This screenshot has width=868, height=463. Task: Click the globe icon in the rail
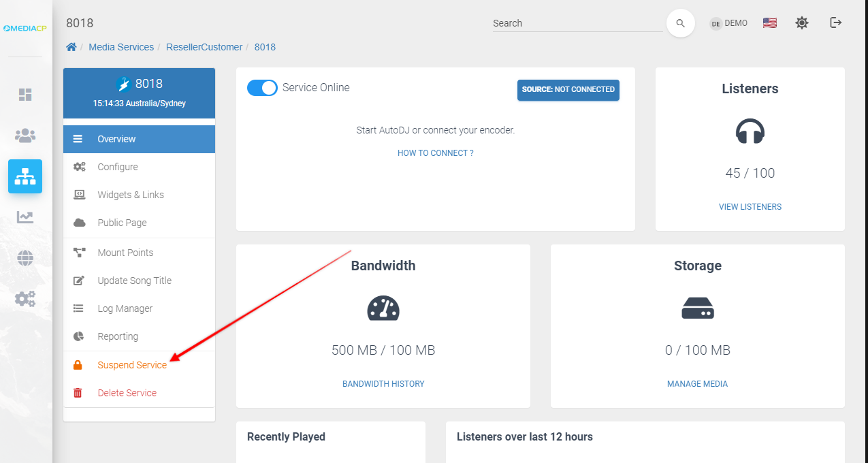25,258
